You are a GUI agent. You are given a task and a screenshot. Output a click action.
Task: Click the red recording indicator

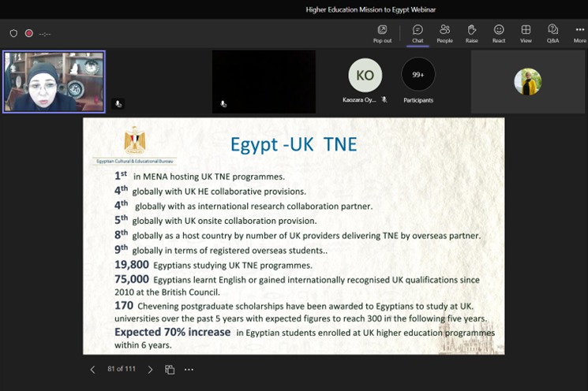coord(29,33)
